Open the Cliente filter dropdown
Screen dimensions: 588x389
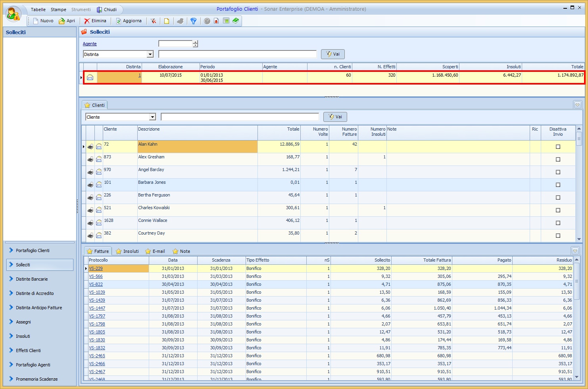[152, 117]
